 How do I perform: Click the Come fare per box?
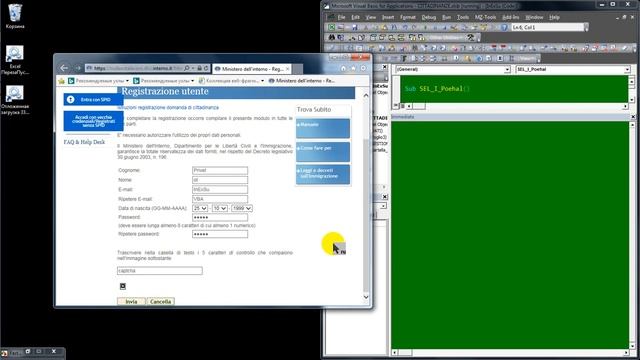coord(323,151)
